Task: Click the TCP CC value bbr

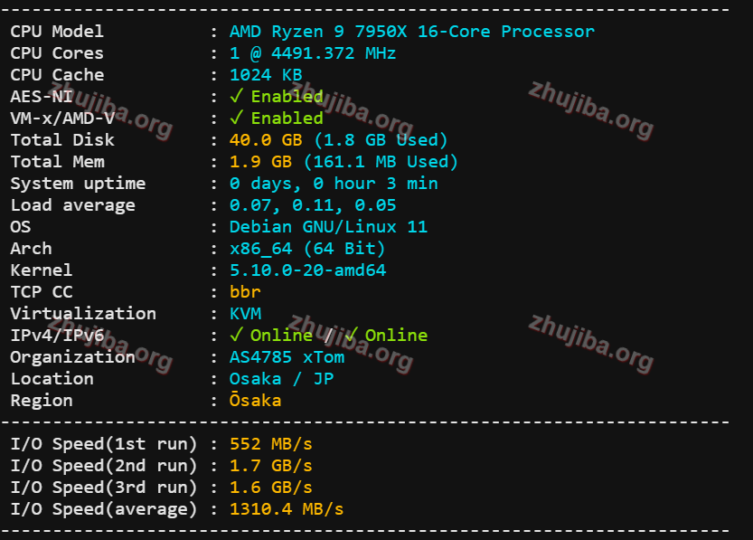Action: pos(245,292)
